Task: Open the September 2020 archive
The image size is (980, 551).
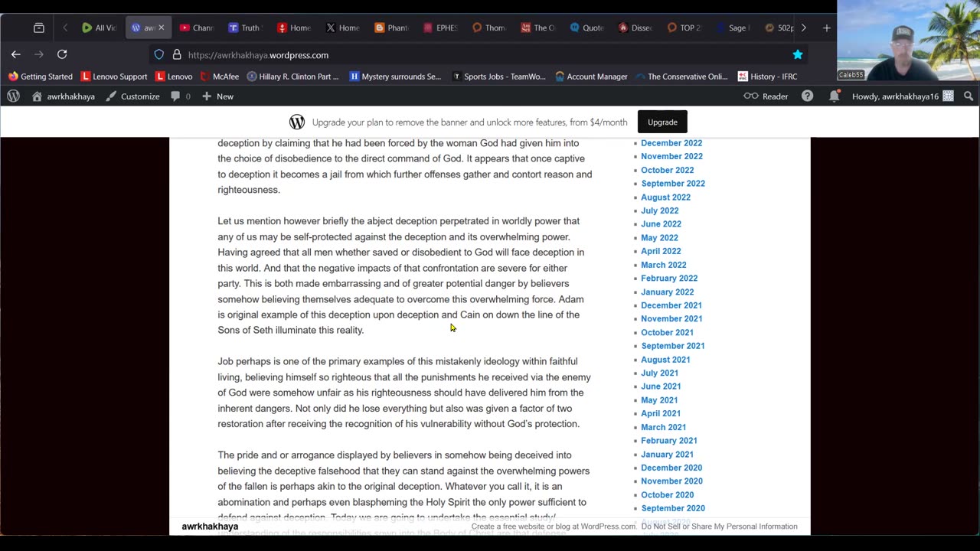Action: point(673,508)
